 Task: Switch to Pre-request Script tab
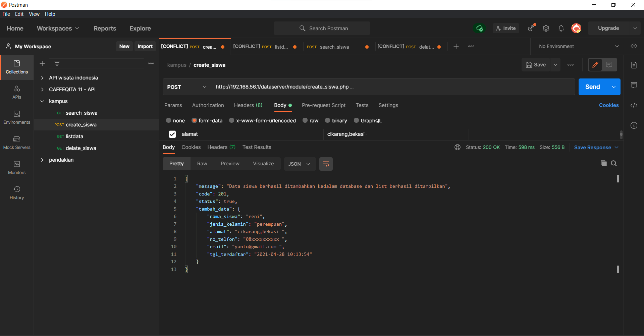(x=324, y=105)
